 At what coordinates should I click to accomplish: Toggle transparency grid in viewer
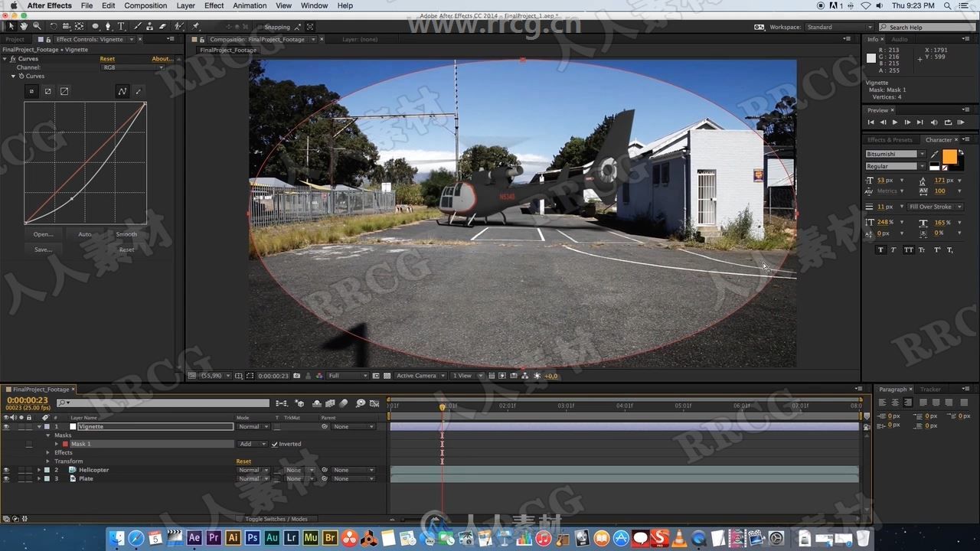click(x=387, y=376)
